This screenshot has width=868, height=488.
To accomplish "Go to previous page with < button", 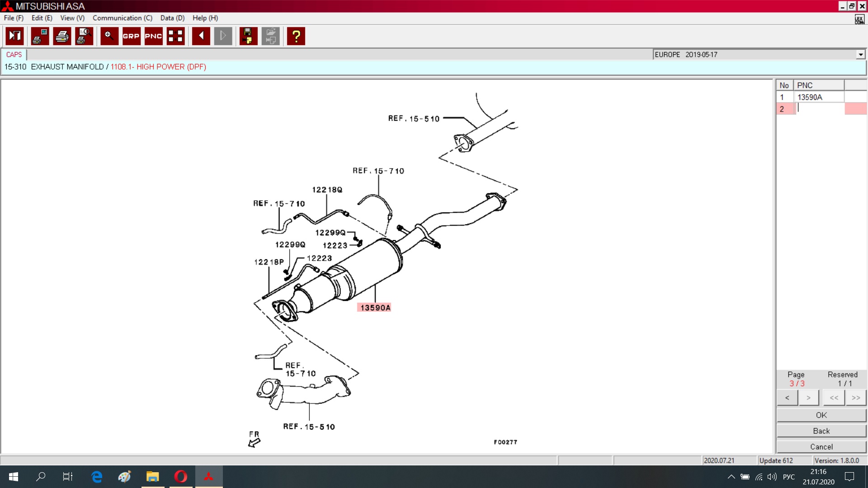I will pos(787,398).
